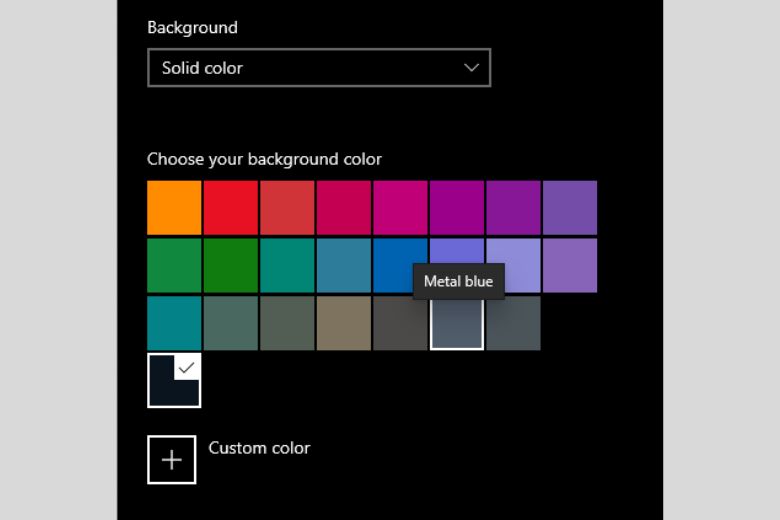780x520 pixels.
Task: Click the Background heading label
Action: tap(192, 27)
